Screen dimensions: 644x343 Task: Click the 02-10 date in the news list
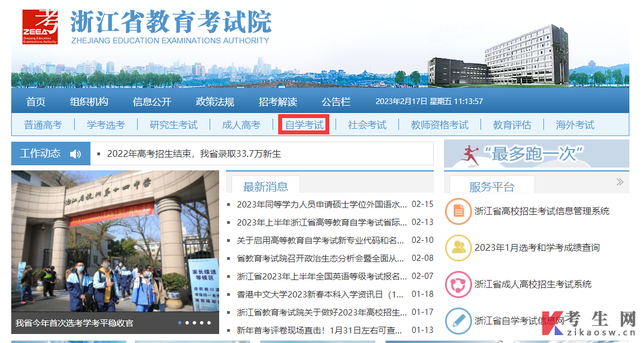[x=422, y=240]
